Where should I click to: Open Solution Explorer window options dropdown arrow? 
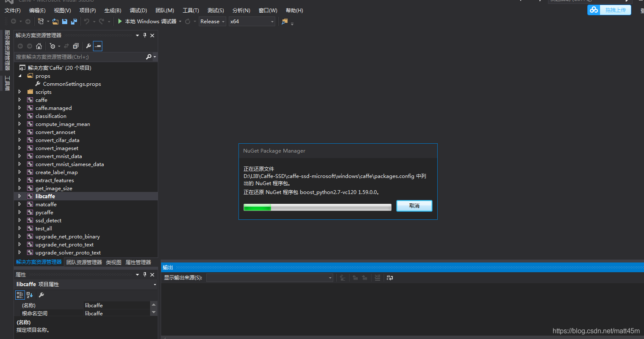(x=137, y=36)
